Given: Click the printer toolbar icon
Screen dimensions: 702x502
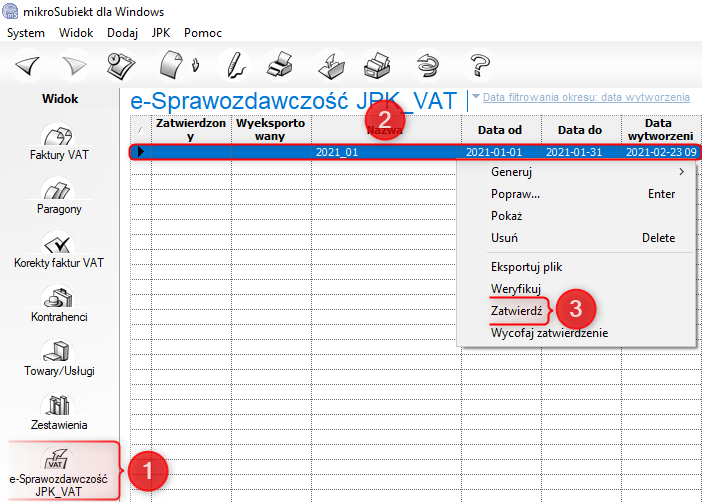Looking at the screenshot, I should pos(280,65).
